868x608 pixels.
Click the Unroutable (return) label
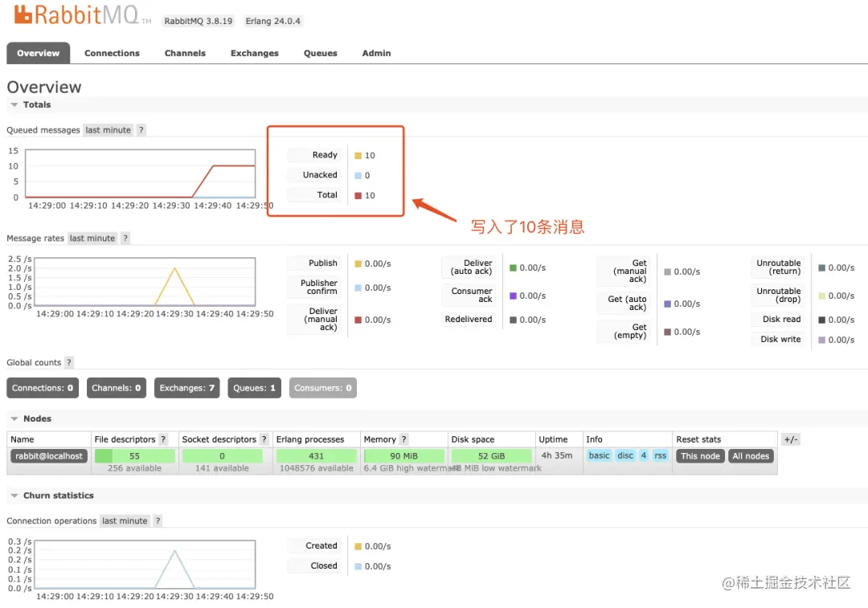point(778,267)
